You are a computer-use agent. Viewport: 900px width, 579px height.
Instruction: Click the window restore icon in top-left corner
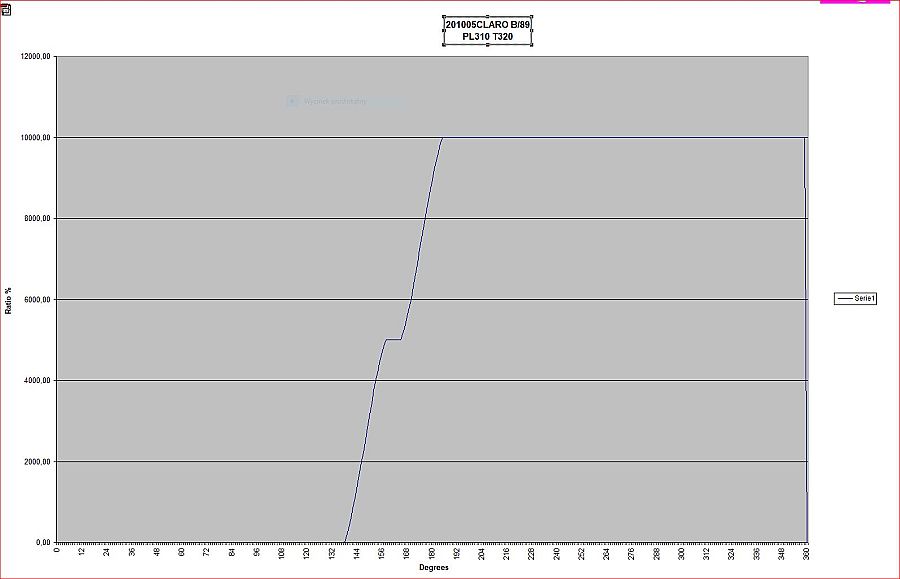coord(6,10)
